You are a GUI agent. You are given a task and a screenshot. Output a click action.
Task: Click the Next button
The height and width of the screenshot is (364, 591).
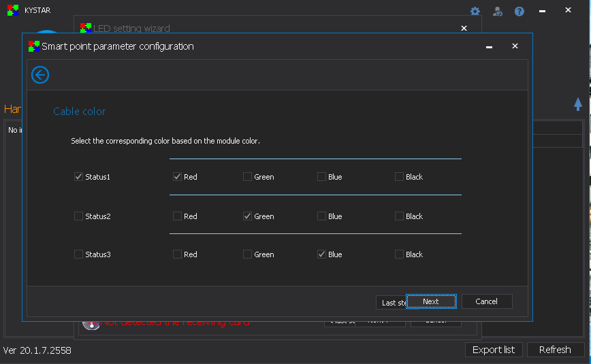pyautogui.click(x=431, y=301)
